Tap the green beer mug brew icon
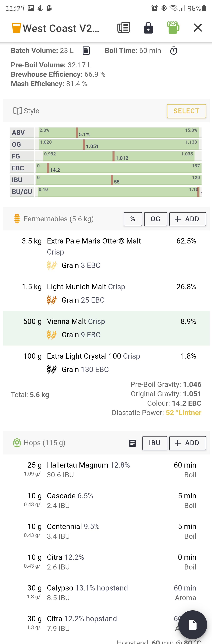The width and height of the screenshot is (212, 644). [x=173, y=27]
